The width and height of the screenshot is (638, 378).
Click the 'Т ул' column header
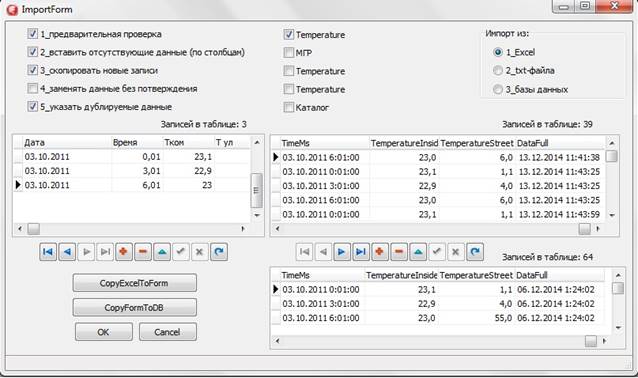pos(232,142)
